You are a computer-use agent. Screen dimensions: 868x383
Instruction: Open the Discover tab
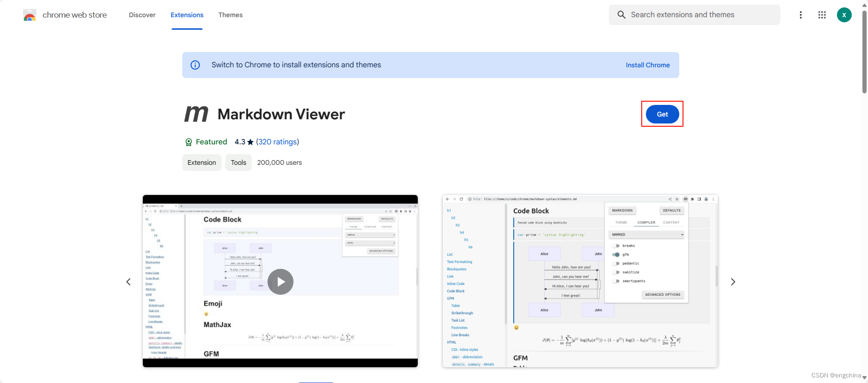(x=142, y=15)
